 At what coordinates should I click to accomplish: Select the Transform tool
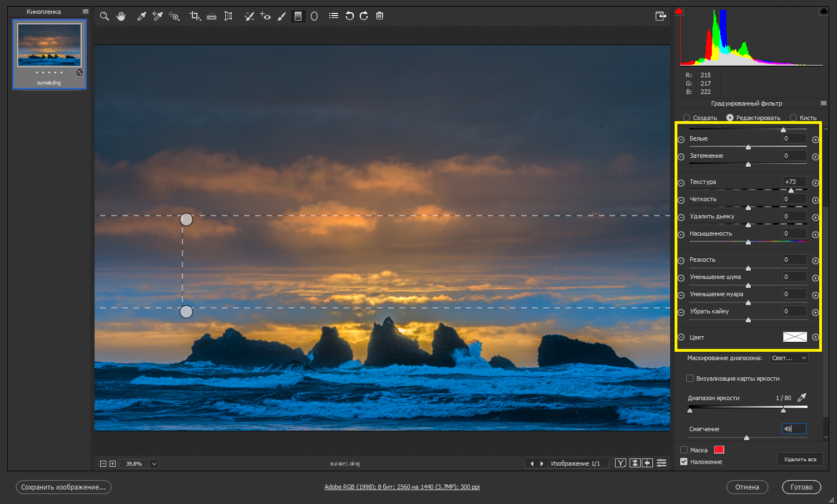[x=228, y=16]
